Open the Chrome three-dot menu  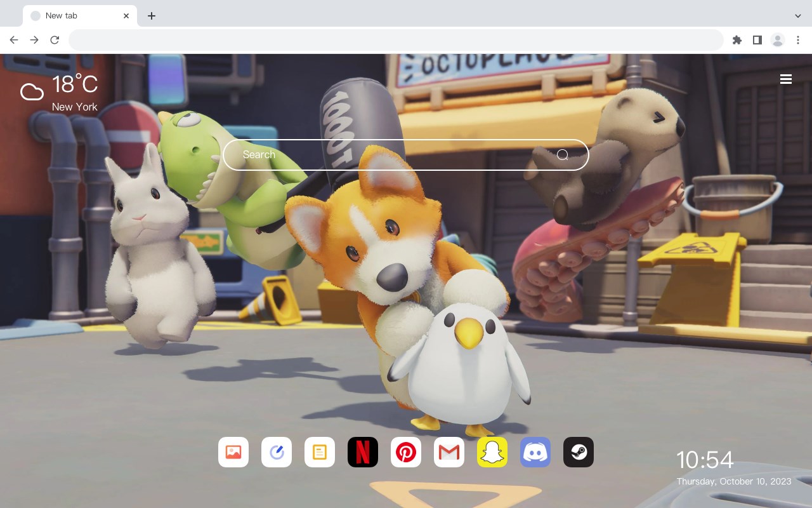798,40
